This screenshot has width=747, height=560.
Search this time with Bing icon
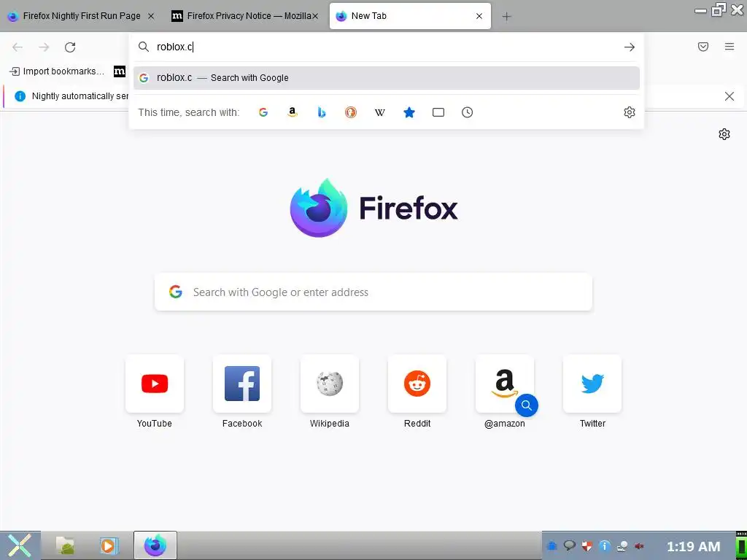tap(322, 112)
